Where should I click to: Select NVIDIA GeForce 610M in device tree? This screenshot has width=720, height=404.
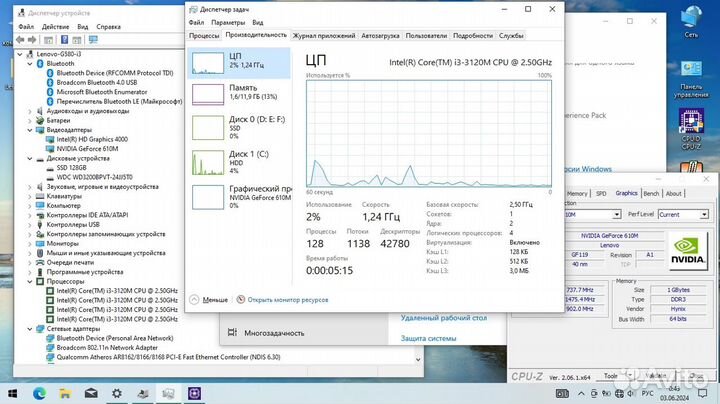point(87,149)
